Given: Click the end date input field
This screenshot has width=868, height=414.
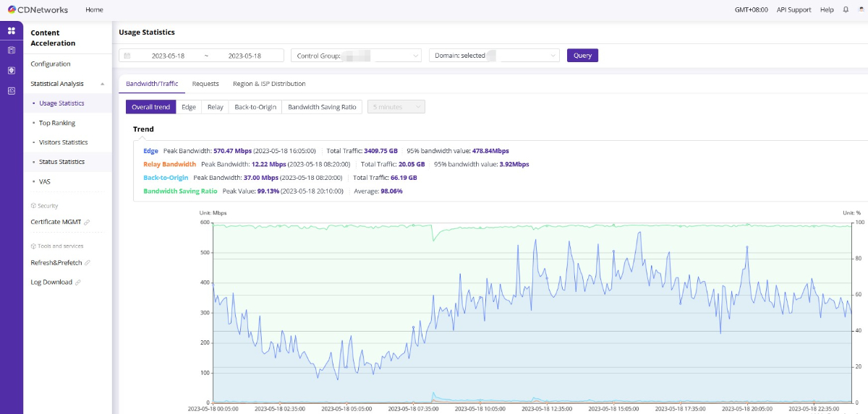Looking at the screenshot, I should pyautogui.click(x=244, y=56).
